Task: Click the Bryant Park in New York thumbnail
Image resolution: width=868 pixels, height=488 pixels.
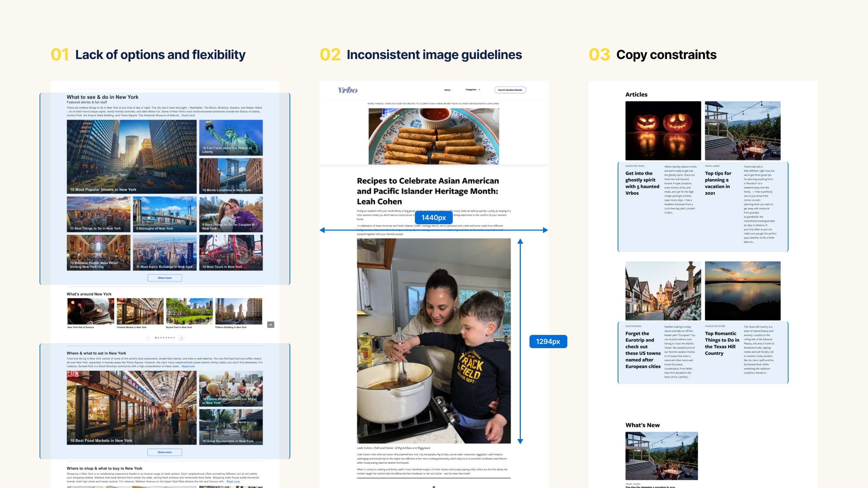Action: 189,311
